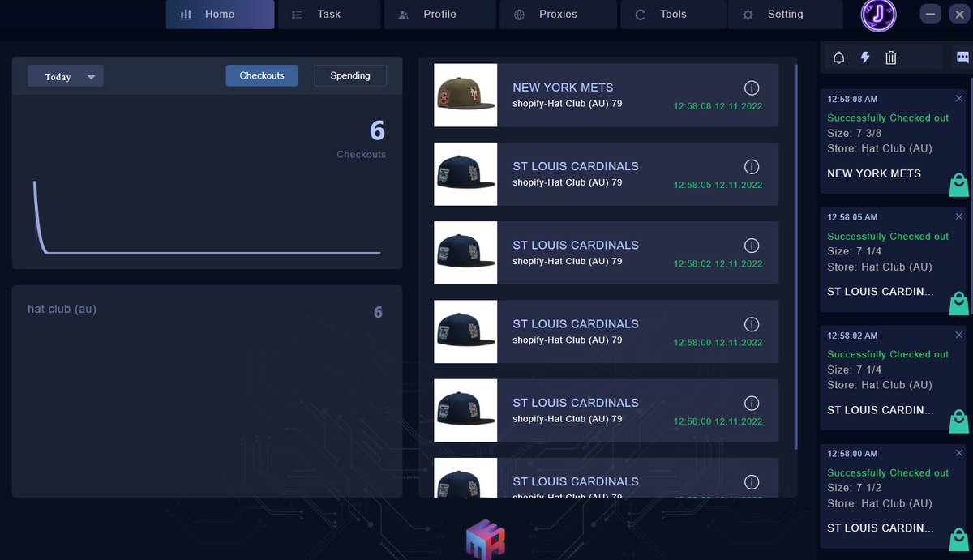
Task: Click the 12:58:08 12.11.2022 timestamp
Action: click(718, 106)
